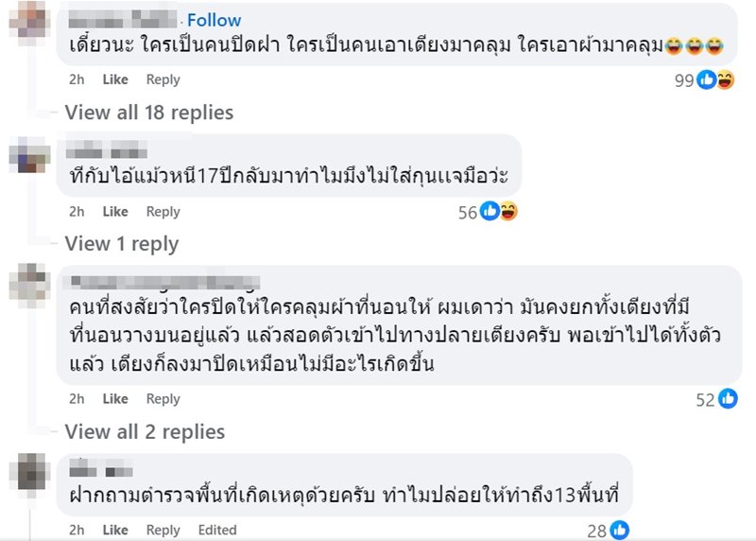Open reaction icons beside the 56 count

click(498, 212)
